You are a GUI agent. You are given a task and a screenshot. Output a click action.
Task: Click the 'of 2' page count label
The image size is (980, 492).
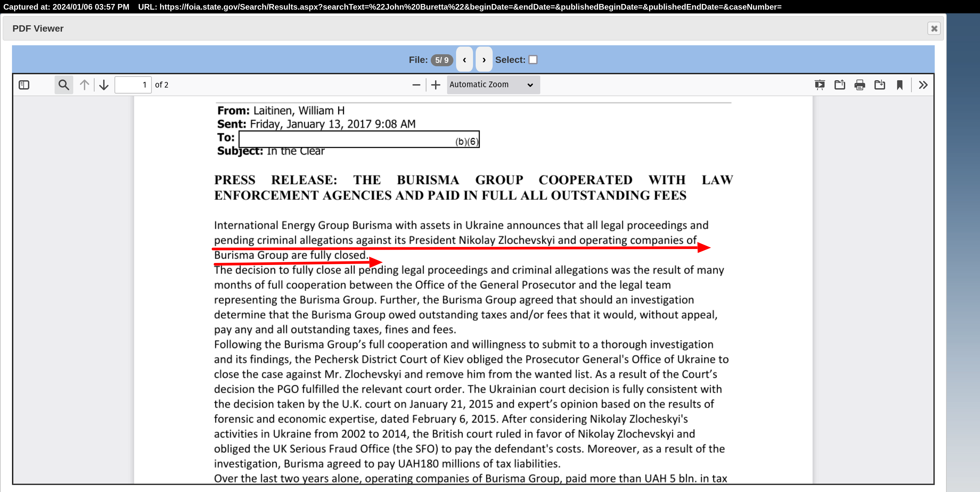(x=162, y=85)
